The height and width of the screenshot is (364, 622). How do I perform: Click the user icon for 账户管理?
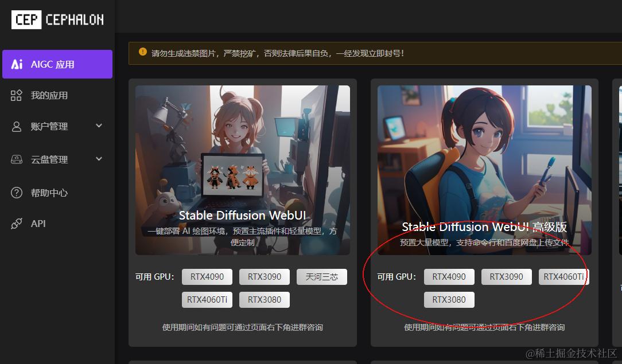[16, 126]
